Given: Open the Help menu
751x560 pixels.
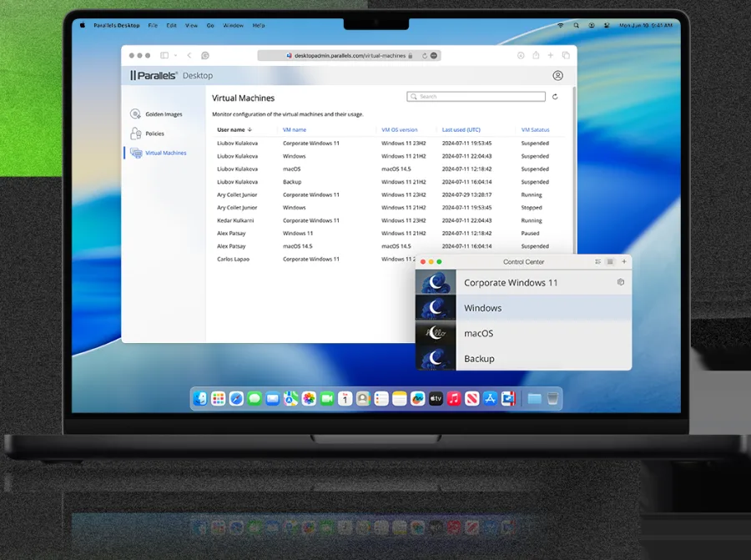Looking at the screenshot, I should tap(259, 25).
